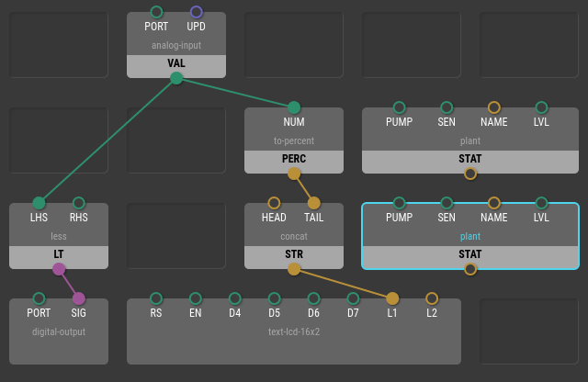Click the HEAD pin on concat node
Screen dimensions: 588x382
tap(274, 203)
